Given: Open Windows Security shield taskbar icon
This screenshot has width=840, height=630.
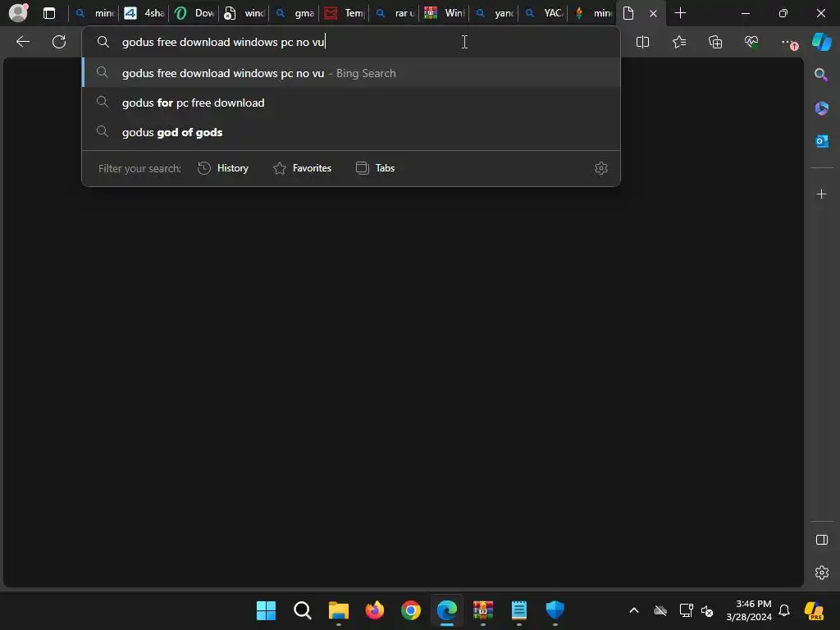Looking at the screenshot, I should (555, 610).
